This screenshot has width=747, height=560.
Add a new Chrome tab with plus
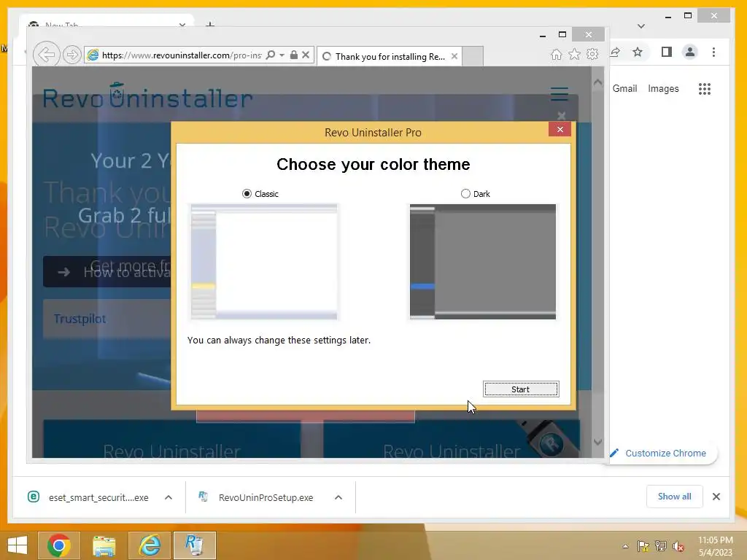210,24
